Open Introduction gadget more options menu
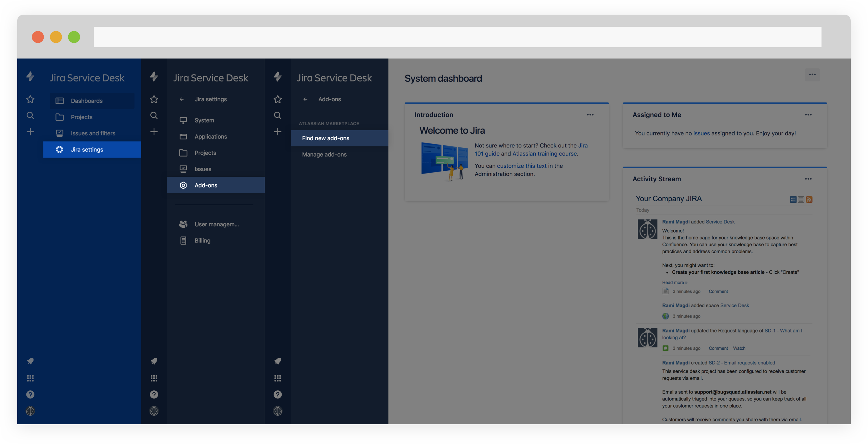The width and height of the screenshot is (868, 444). point(590,115)
